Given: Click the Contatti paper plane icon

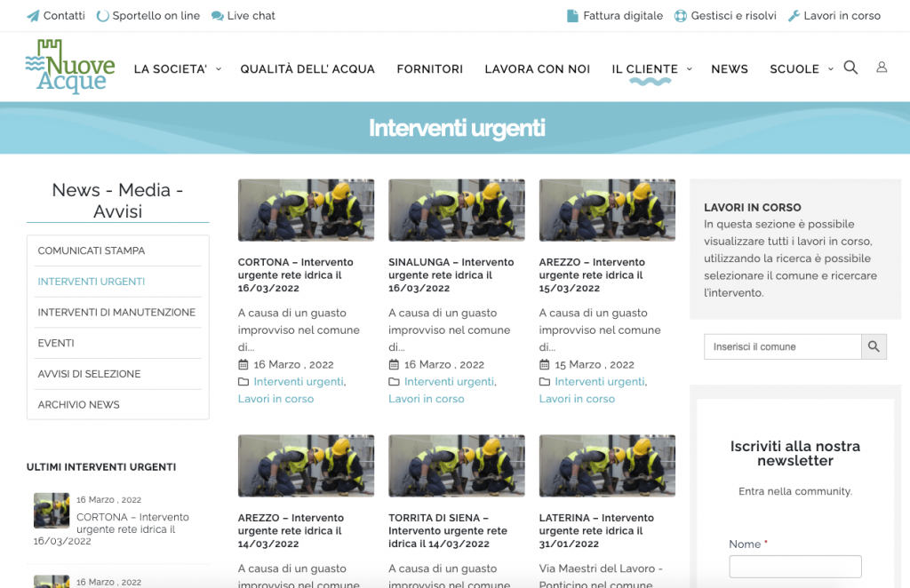Looking at the screenshot, I should pos(33,16).
